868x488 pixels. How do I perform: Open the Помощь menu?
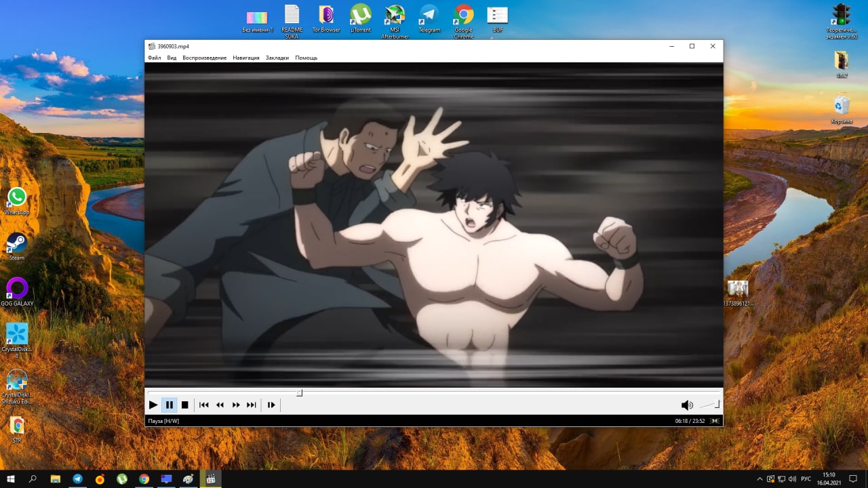[306, 58]
